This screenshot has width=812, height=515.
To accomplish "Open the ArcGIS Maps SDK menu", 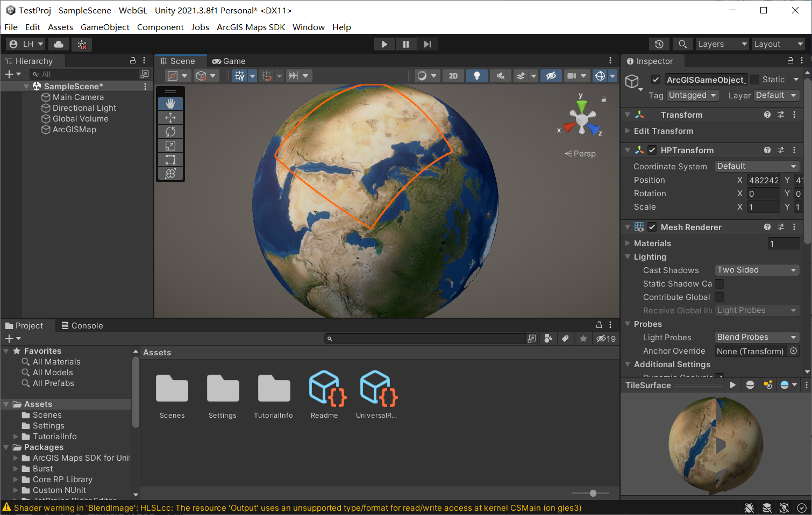I will 251,27.
